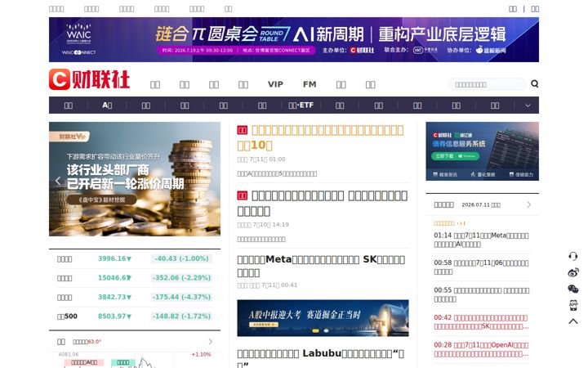
Task: Show previous slide with carousel left arrow
Action: coord(58,181)
